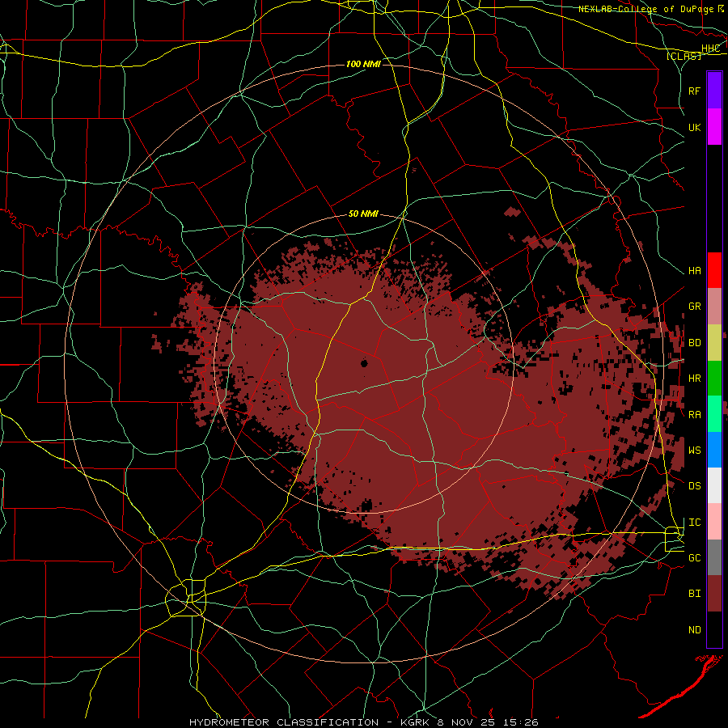Click the DS legend label
This screenshot has width=728, height=728.
click(694, 485)
